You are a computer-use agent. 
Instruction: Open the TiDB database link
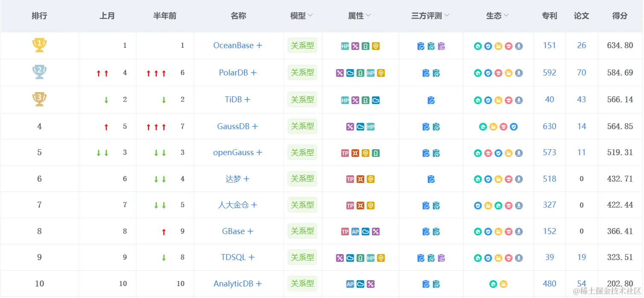click(238, 99)
